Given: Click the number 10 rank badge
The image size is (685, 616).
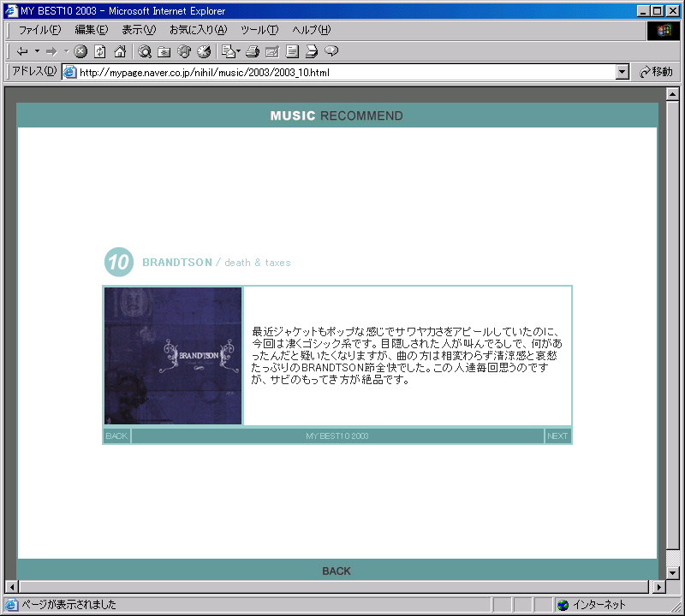Looking at the screenshot, I should coord(119,262).
